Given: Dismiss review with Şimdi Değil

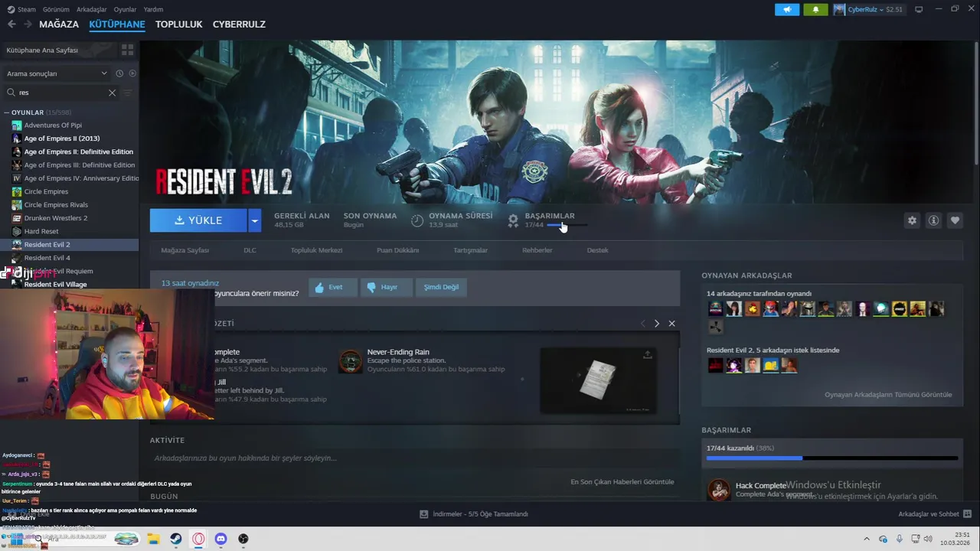Looking at the screenshot, I should click(x=441, y=287).
